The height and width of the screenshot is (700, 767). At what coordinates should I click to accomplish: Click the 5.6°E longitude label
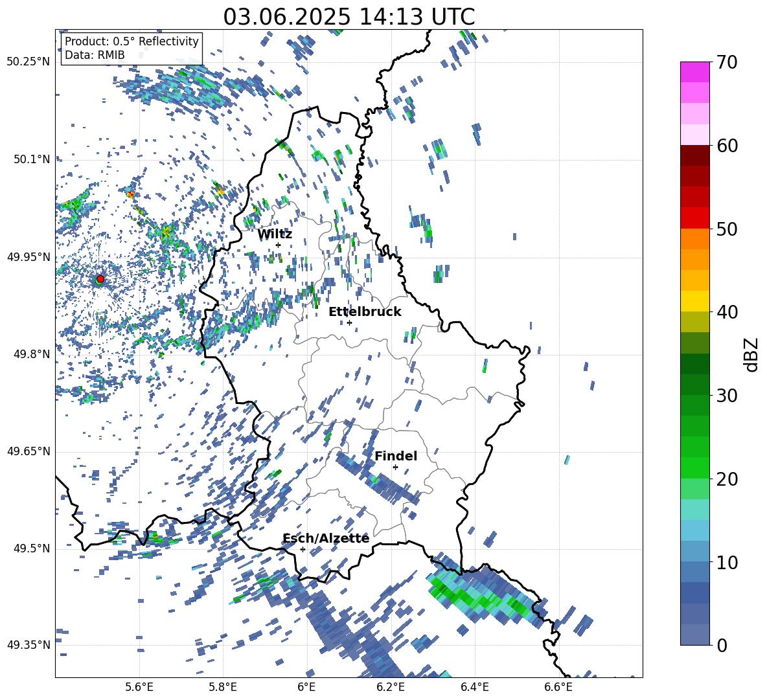click(139, 687)
